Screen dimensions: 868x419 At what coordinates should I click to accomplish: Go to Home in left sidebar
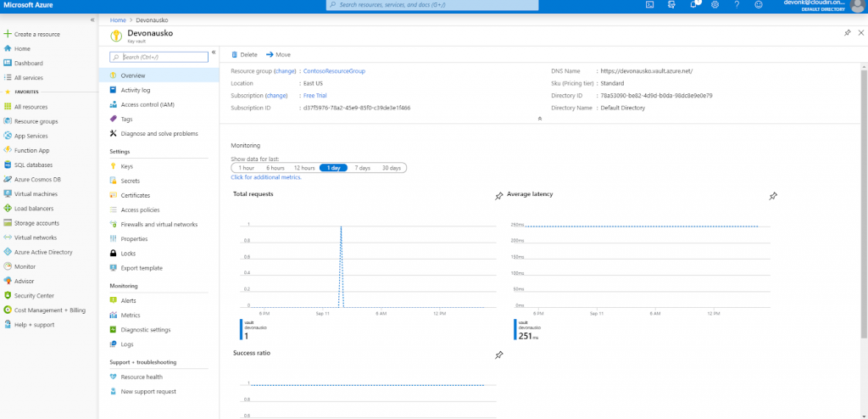click(17, 49)
